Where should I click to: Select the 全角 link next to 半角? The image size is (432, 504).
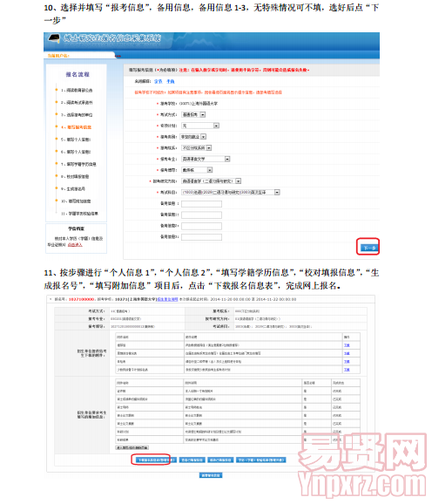pyautogui.click(x=159, y=82)
